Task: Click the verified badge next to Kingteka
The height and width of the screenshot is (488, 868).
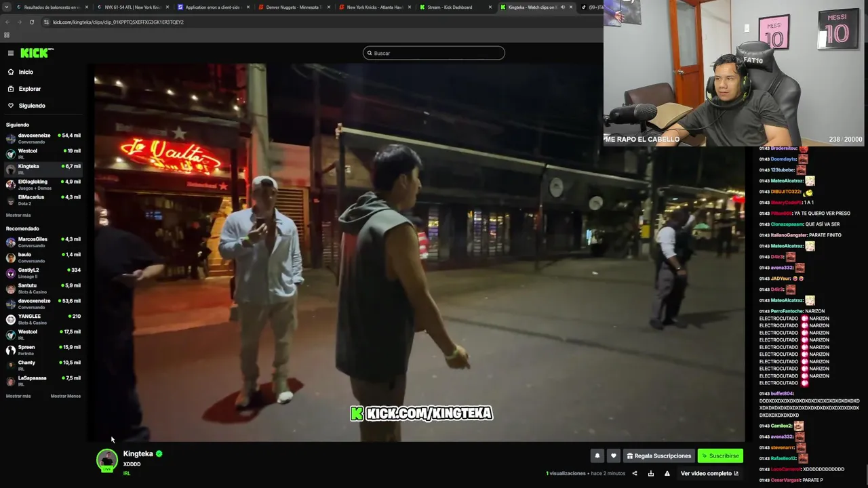Action: click(159, 454)
